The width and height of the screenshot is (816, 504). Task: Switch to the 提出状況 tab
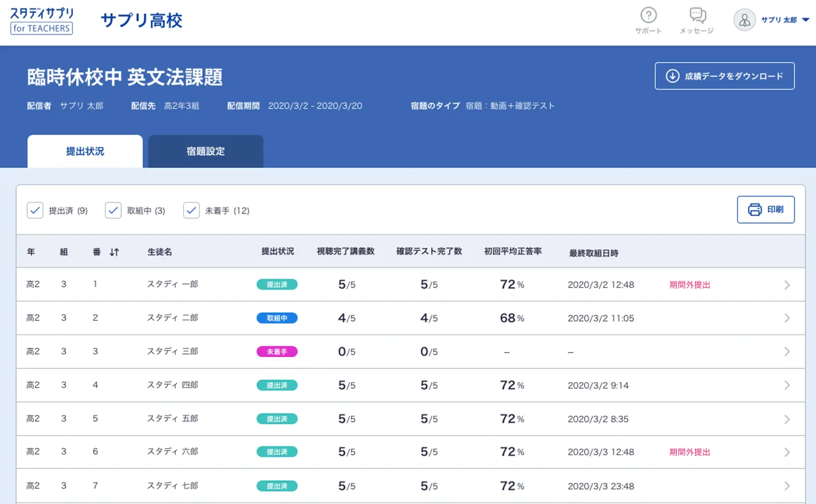click(x=85, y=151)
